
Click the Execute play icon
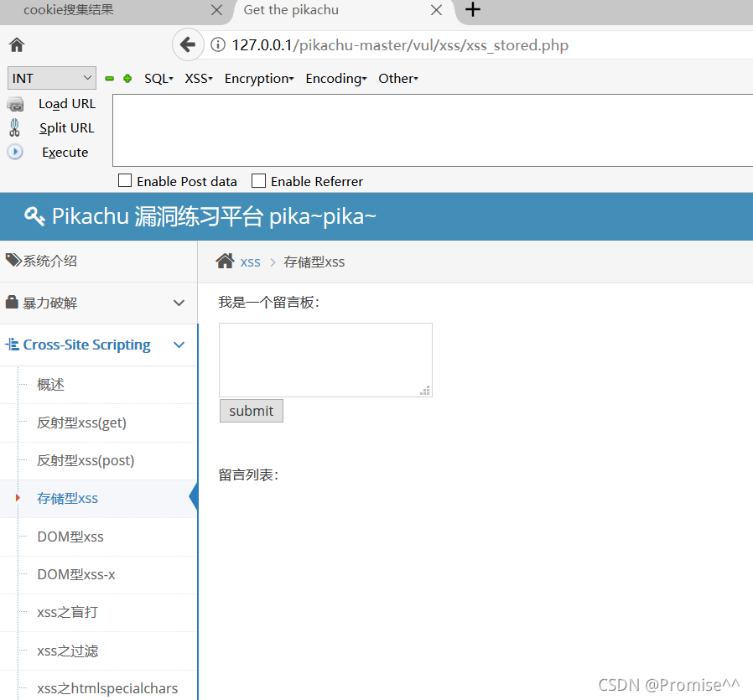coord(15,152)
